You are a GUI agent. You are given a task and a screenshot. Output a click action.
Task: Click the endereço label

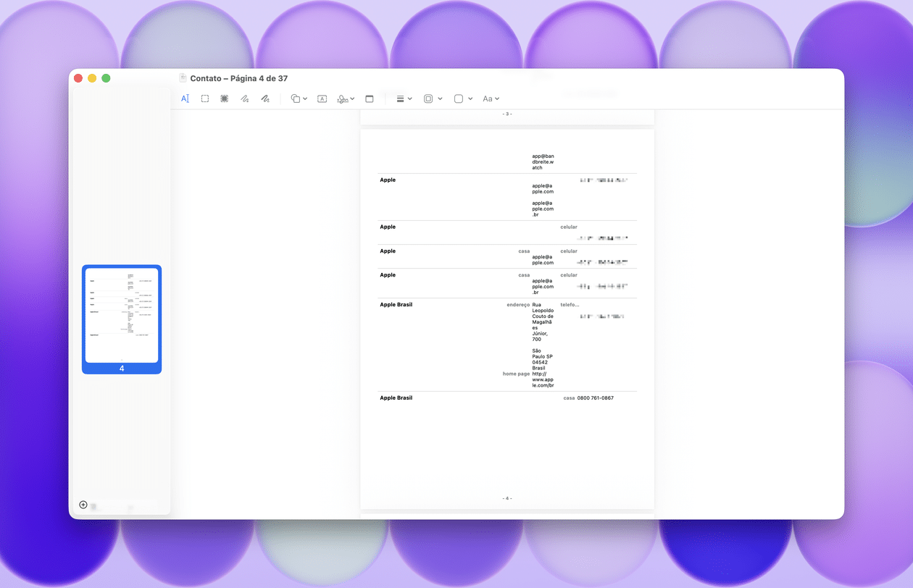(518, 305)
